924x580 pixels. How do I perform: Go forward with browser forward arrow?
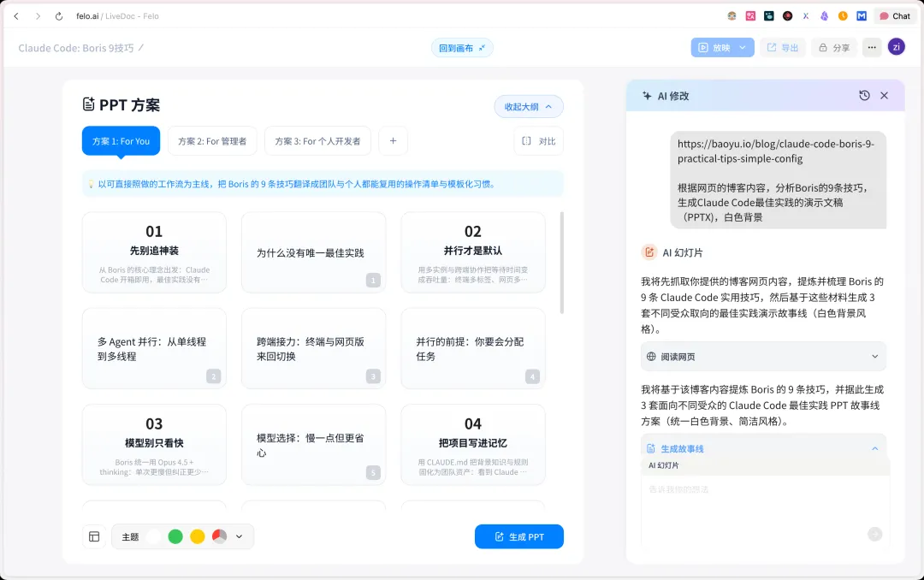click(x=38, y=16)
